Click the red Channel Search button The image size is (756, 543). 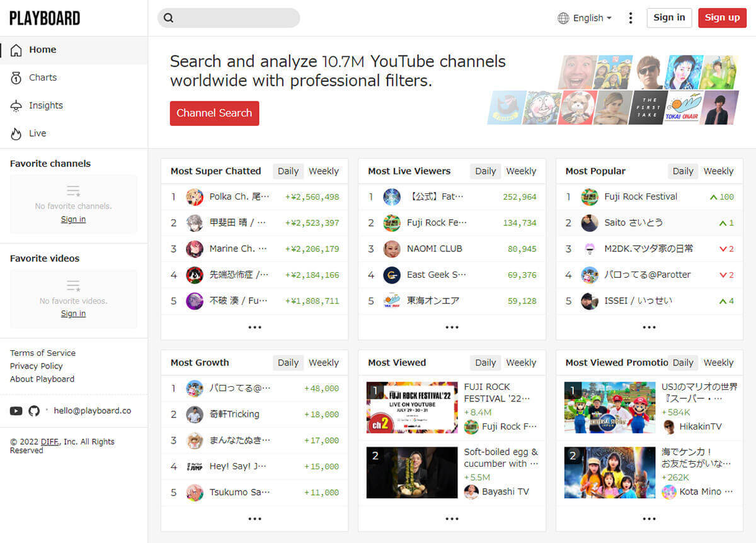click(214, 113)
